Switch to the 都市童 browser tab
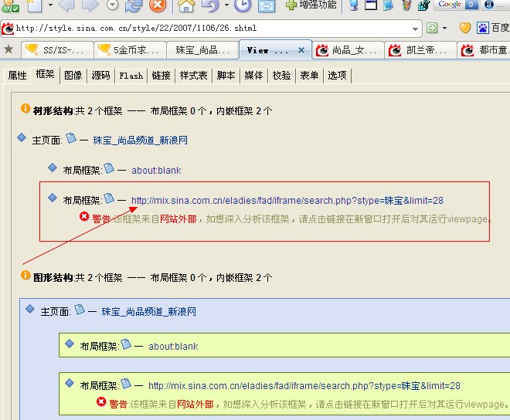This screenshot has width=510, height=420. (484, 50)
